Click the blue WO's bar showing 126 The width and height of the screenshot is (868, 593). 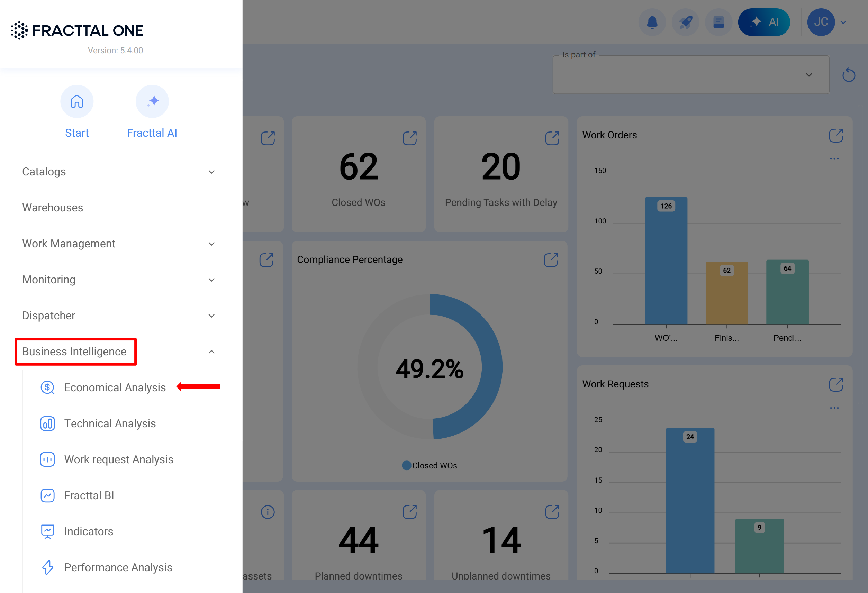(666, 262)
